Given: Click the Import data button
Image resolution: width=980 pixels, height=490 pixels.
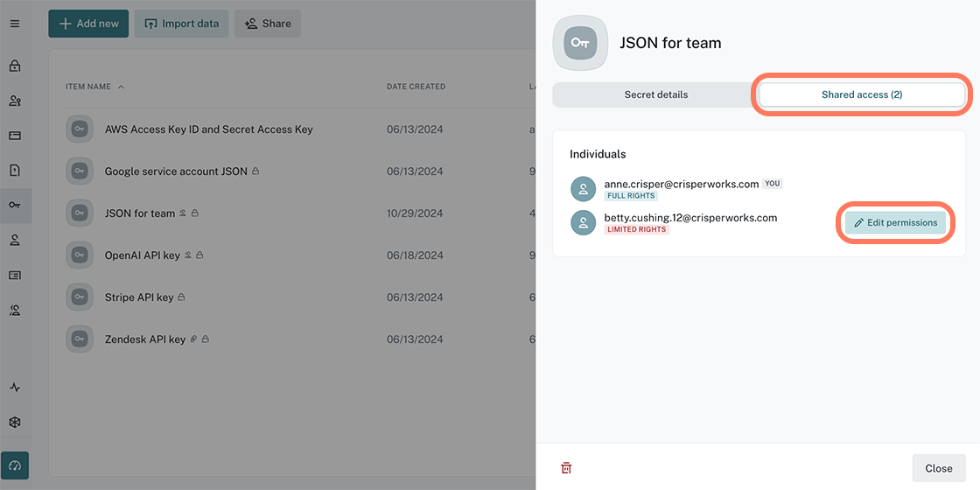Looking at the screenshot, I should (181, 24).
